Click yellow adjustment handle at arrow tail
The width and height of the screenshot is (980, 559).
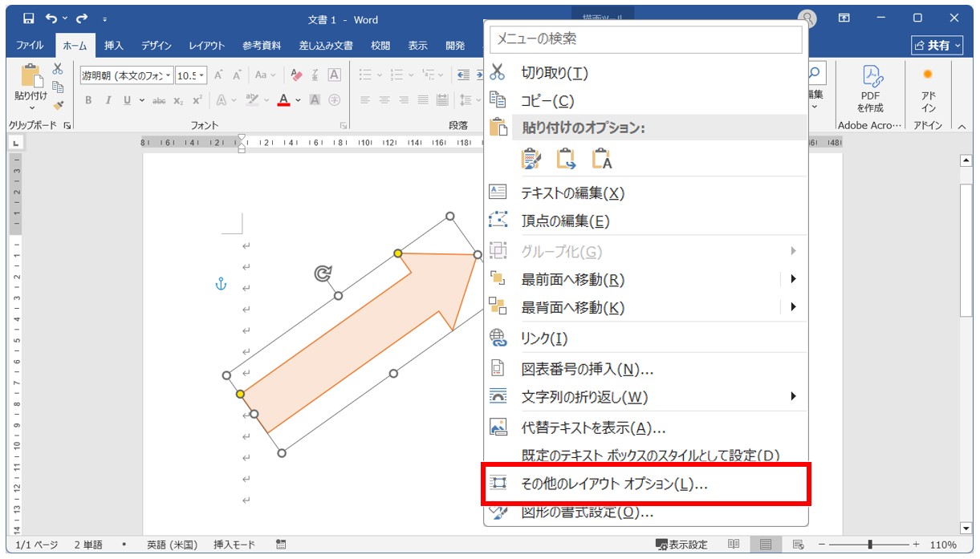tap(240, 394)
